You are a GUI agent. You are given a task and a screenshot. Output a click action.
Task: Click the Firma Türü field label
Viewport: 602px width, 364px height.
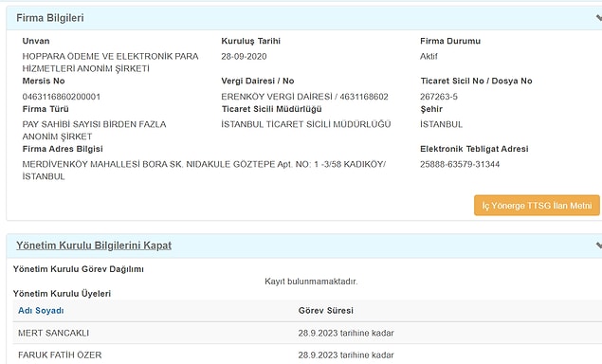46,109
